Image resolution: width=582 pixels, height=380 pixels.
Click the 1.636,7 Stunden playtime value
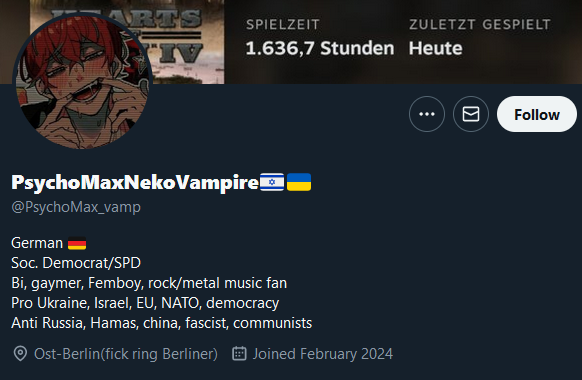pyautogui.click(x=320, y=48)
